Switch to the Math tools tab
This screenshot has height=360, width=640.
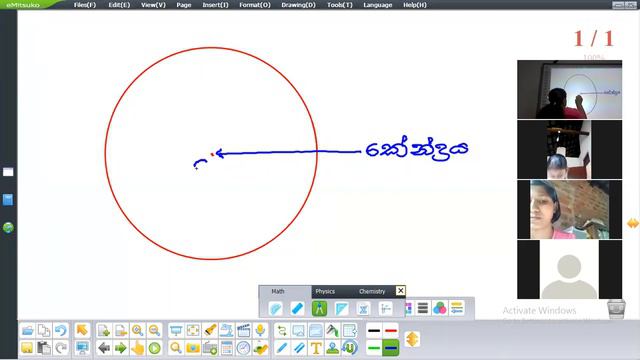pos(278,291)
